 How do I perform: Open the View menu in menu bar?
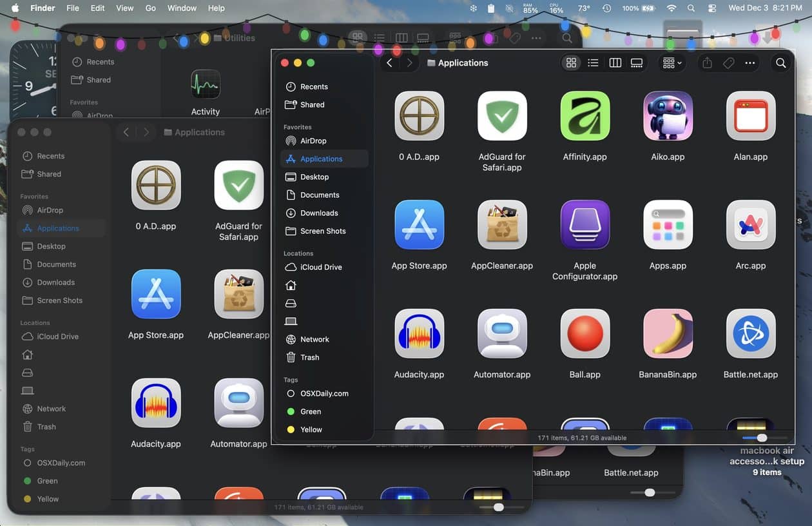coord(124,8)
